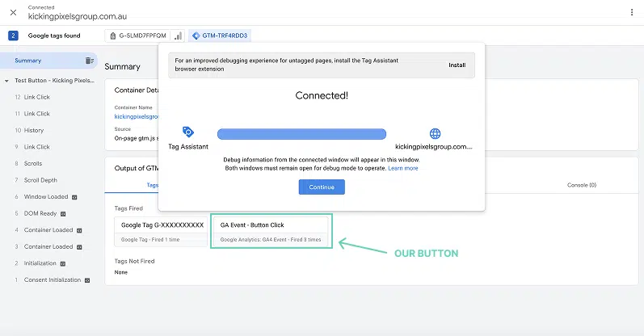Click the API icon next to Consent Initialization

coord(87,280)
